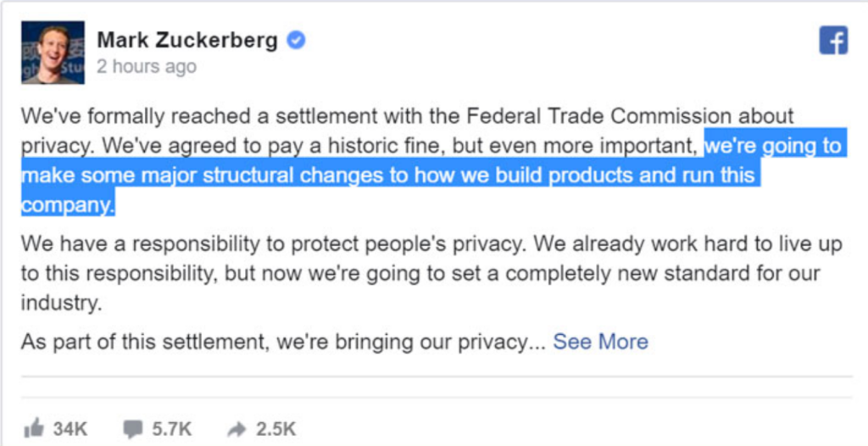Image resolution: width=868 pixels, height=446 pixels.
Task: View the 2.5K shares count
Action: click(275, 429)
